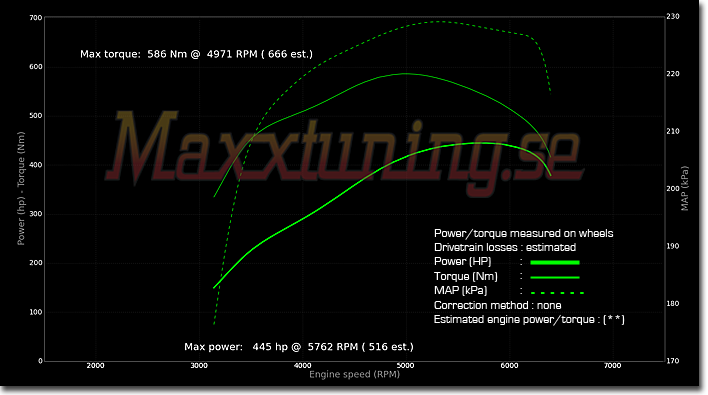Click the 500 left y-axis tick label
The height and width of the screenshot is (395, 708).
[36, 116]
